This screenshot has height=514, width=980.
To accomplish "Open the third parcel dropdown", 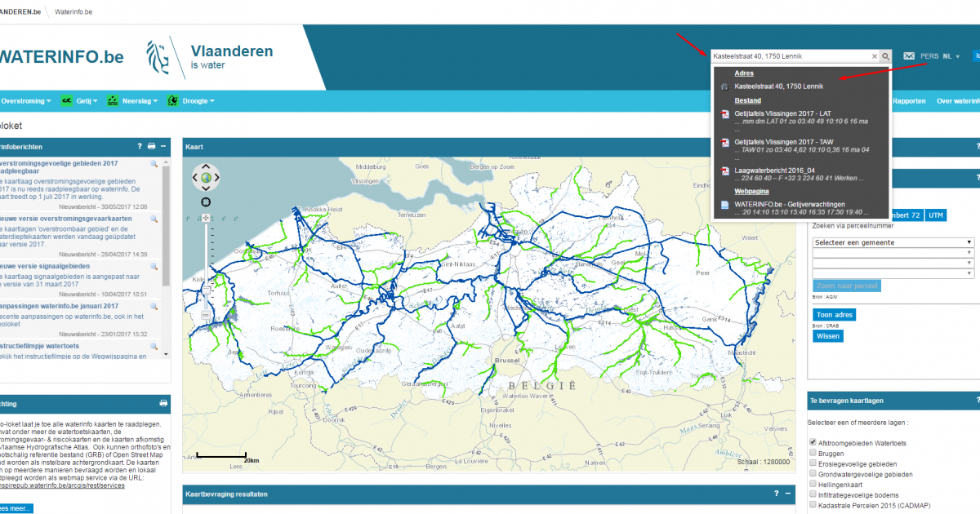I will pos(894,264).
